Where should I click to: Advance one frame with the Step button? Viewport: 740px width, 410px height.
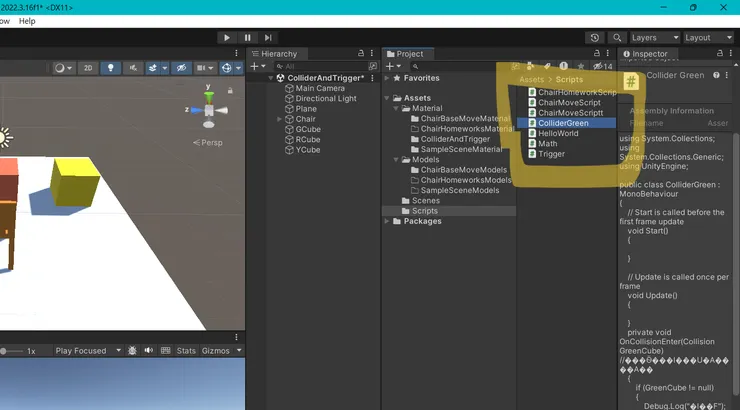coord(268,38)
